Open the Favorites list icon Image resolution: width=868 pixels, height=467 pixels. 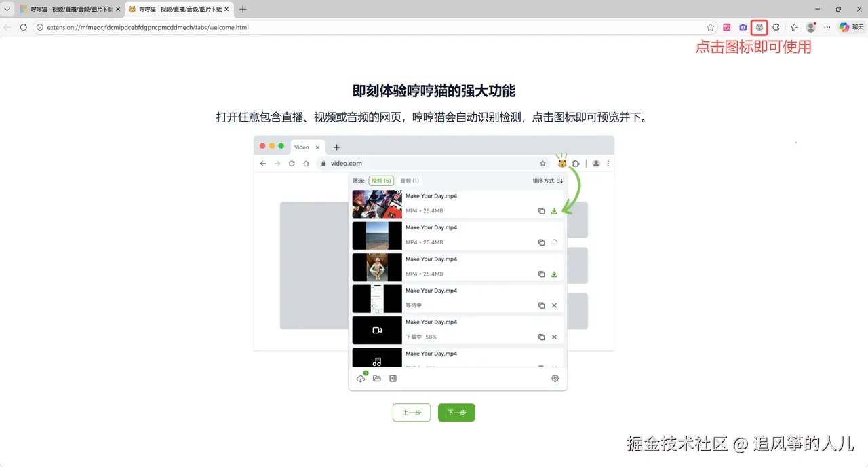(794, 27)
